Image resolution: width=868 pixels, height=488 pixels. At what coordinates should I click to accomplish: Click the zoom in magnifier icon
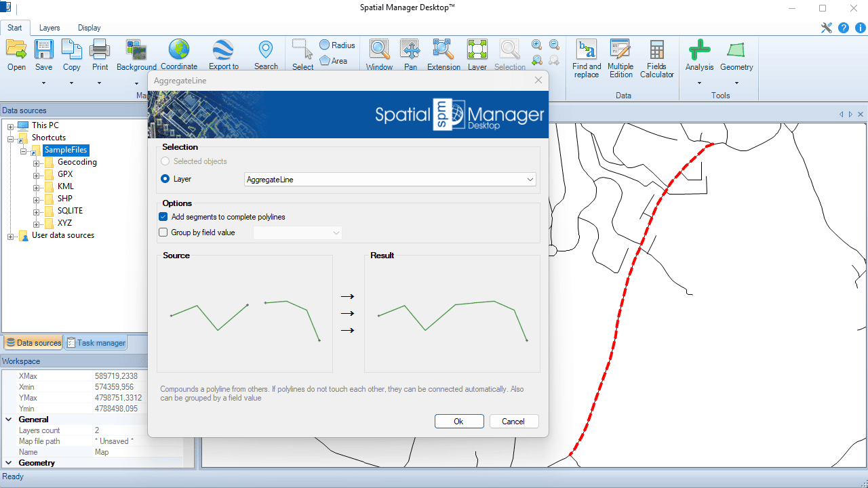pos(536,45)
